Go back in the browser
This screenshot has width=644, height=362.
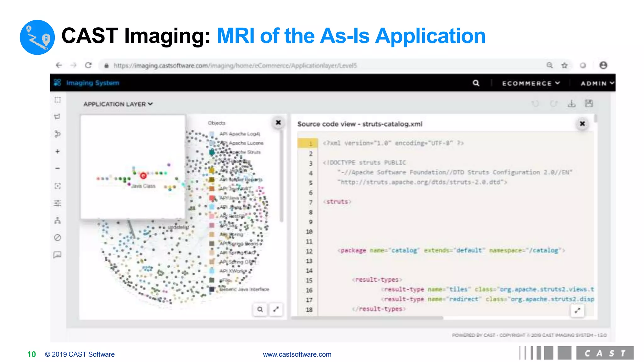59,65
